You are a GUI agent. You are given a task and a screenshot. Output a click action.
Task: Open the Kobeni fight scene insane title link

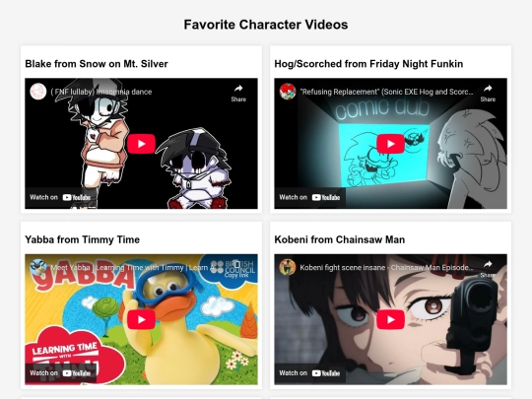tap(386, 267)
